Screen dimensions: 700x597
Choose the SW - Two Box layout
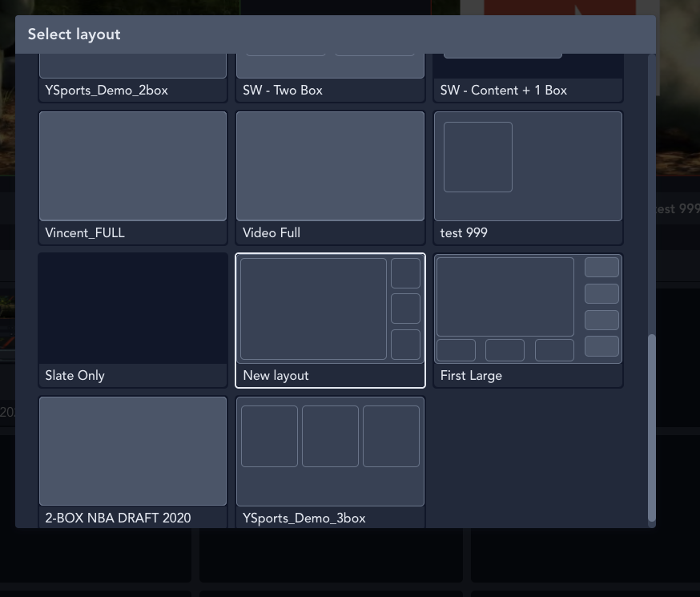(x=330, y=79)
